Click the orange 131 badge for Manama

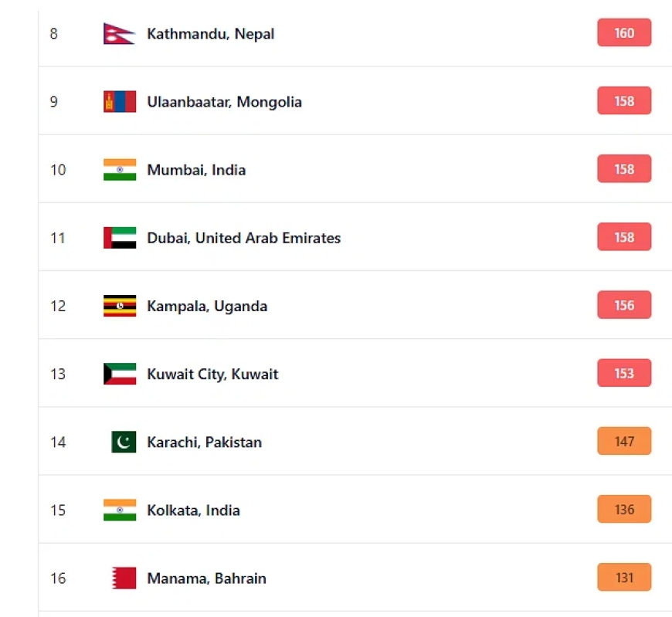(x=624, y=577)
